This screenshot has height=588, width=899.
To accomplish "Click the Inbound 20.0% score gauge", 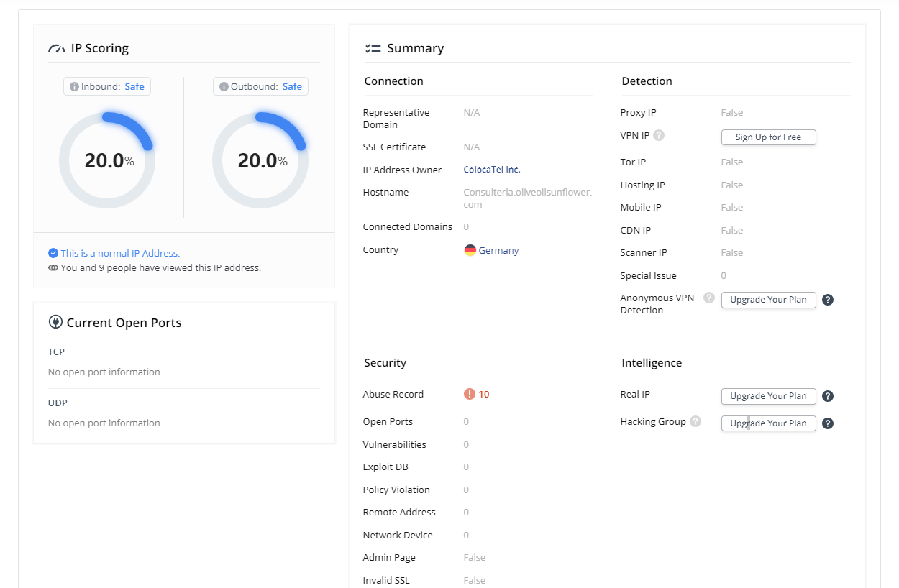I will tap(107, 160).
